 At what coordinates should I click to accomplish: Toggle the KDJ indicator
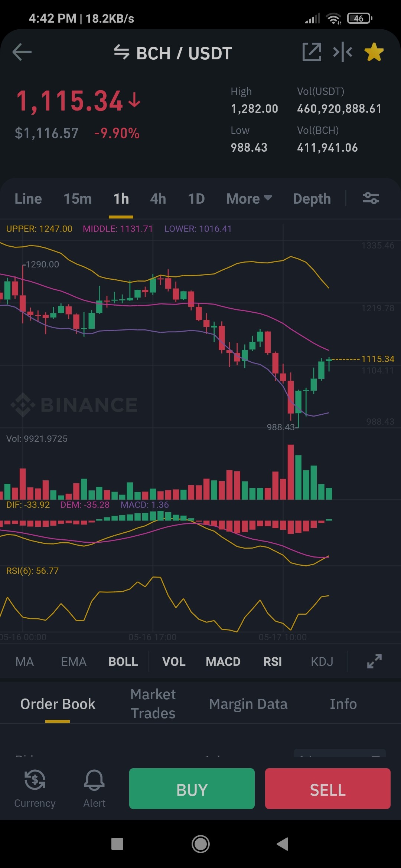pos(322,662)
